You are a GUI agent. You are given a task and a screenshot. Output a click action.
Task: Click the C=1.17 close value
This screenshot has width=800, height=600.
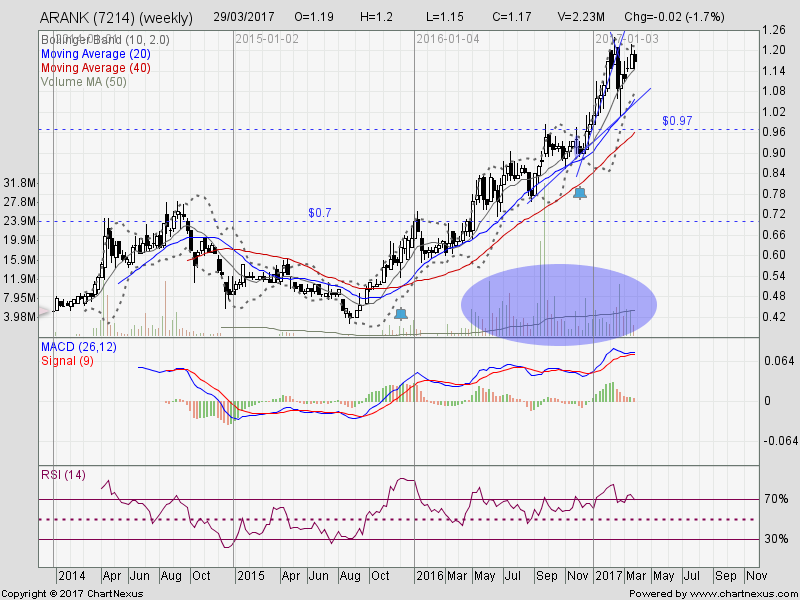[512, 17]
